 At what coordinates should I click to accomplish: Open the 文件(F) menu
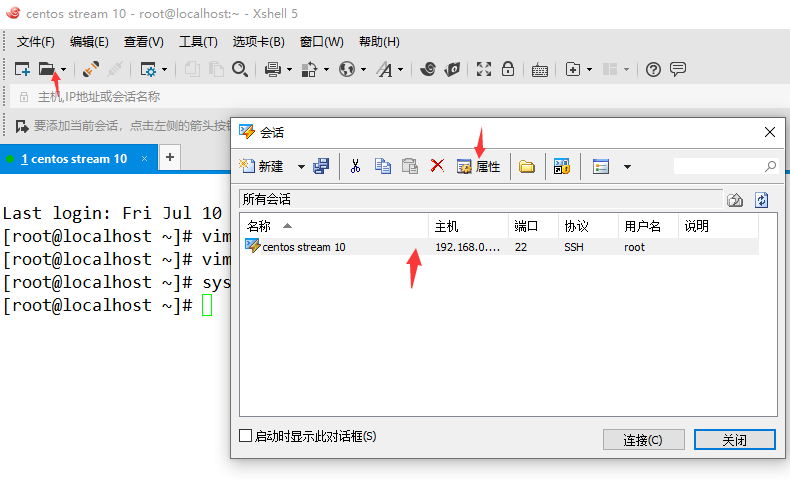point(35,42)
